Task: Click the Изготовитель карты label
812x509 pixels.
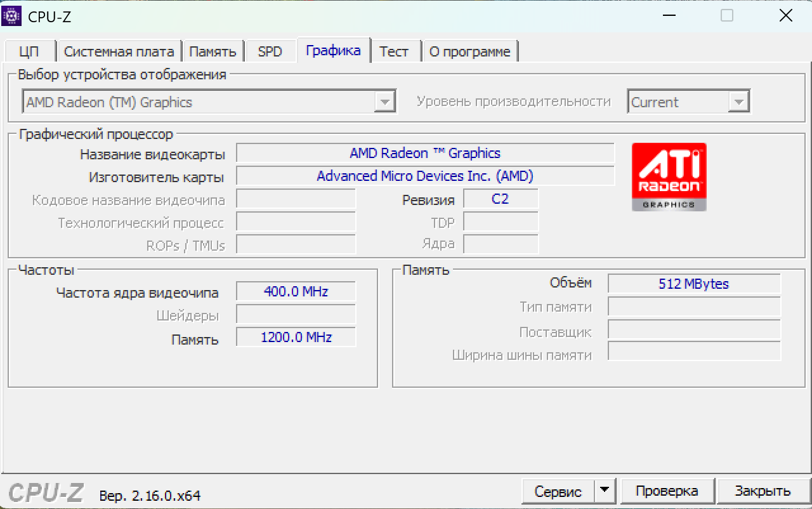Action: [157, 177]
